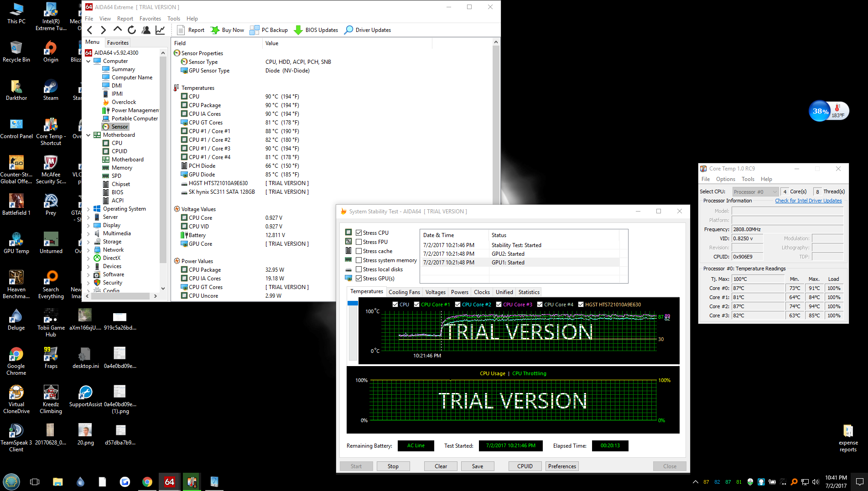868x491 pixels.
Task: Click Check for Intel Driver Updates link
Action: [x=808, y=201]
